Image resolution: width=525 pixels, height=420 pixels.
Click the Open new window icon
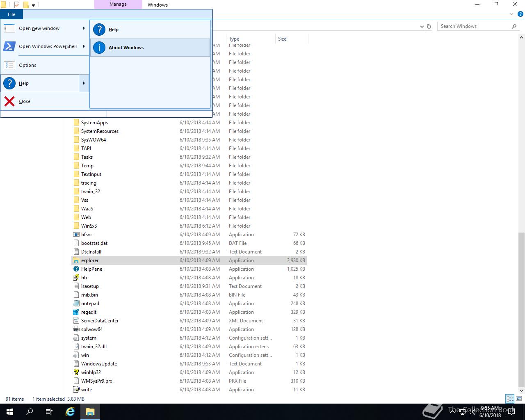click(9, 28)
